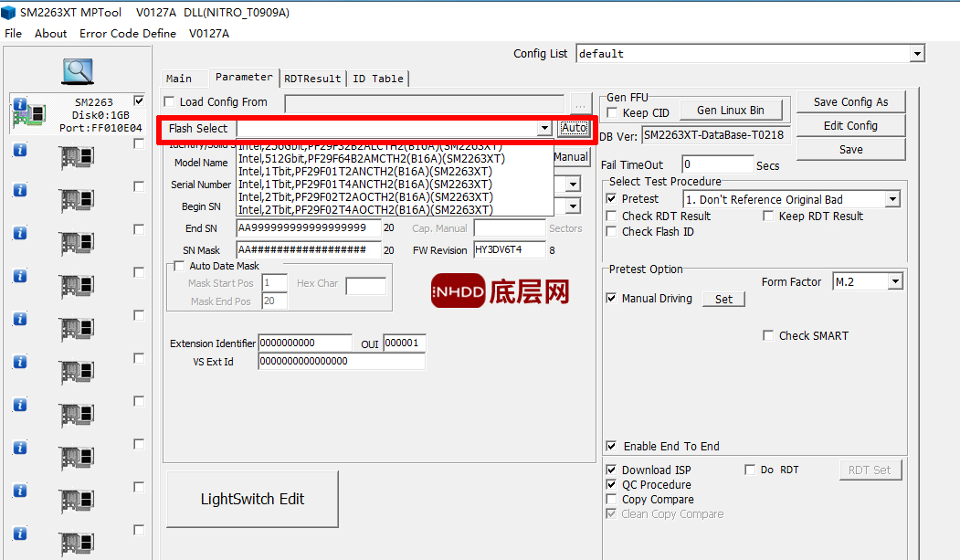Uncheck the Download ISP option
960x560 pixels.
pos(612,470)
